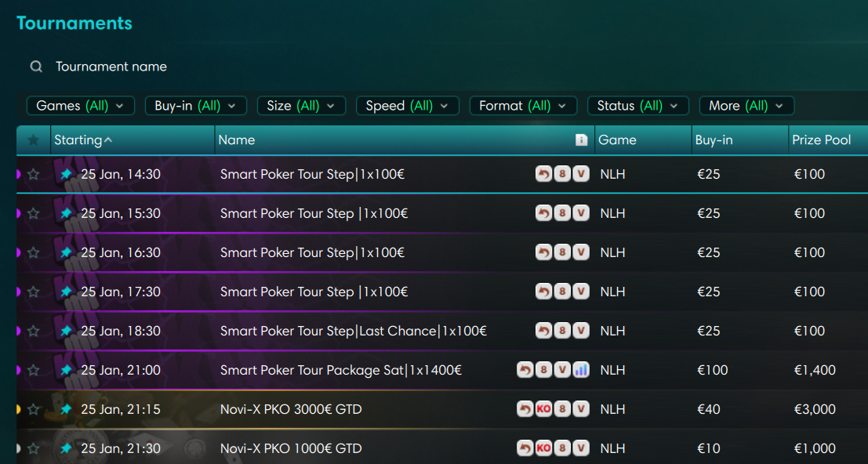Favorite the 14:30 Smart Poker Tour Step

click(x=33, y=174)
